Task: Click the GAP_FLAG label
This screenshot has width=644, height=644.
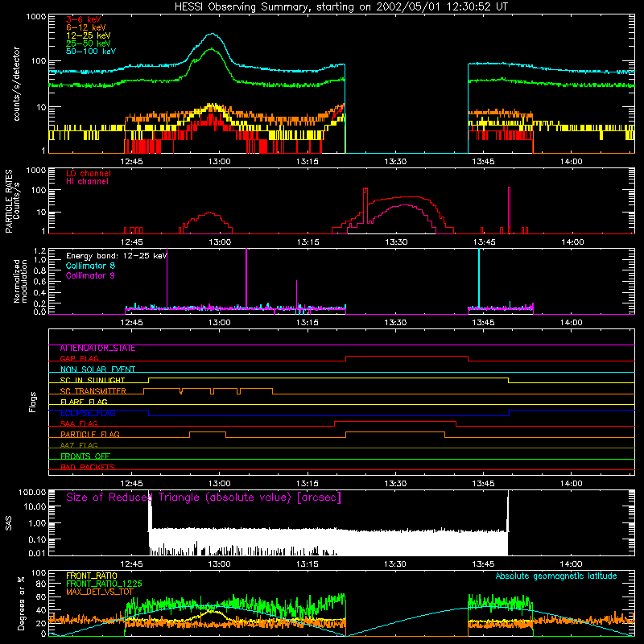Action: pos(79,358)
